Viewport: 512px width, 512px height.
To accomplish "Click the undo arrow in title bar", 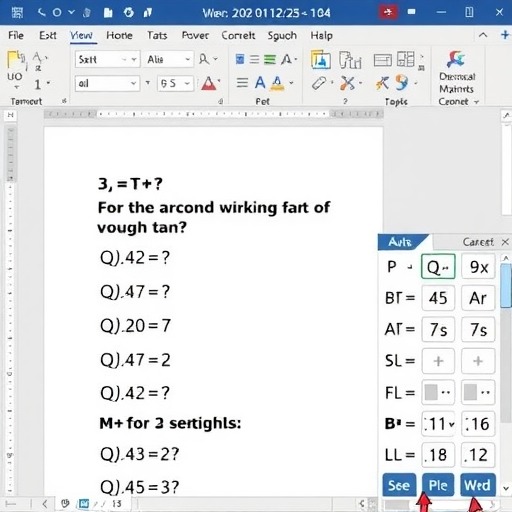I will click(42, 13).
